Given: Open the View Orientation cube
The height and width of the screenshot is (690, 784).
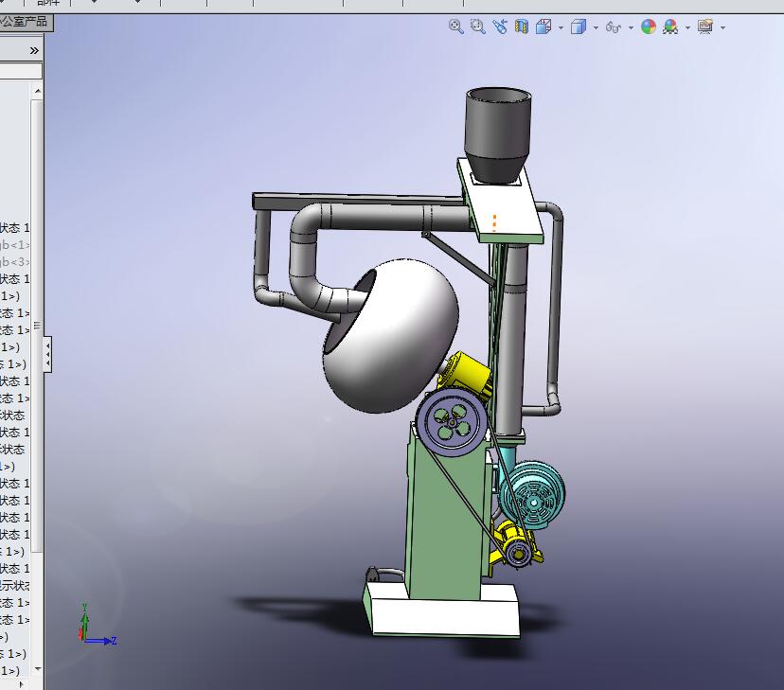Looking at the screenshot, I should pos(543,27).
